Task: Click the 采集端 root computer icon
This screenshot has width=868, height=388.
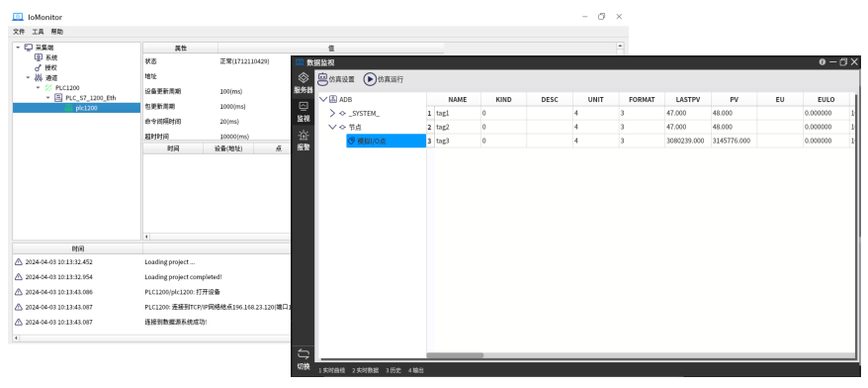Action: pos(29,48)
